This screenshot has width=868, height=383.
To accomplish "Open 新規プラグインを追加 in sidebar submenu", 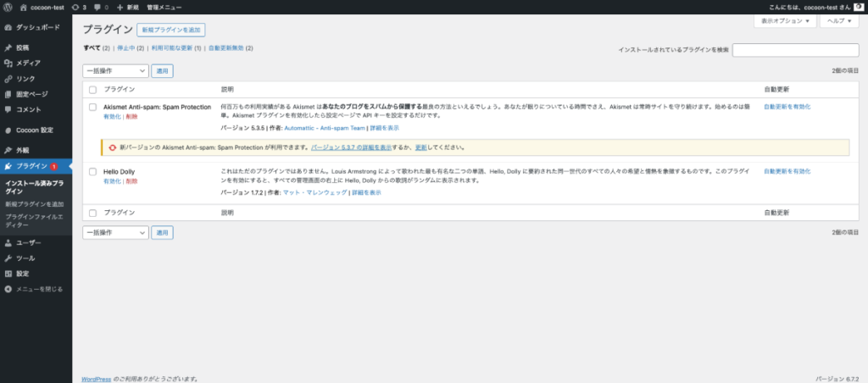I will tap(34, 204).
